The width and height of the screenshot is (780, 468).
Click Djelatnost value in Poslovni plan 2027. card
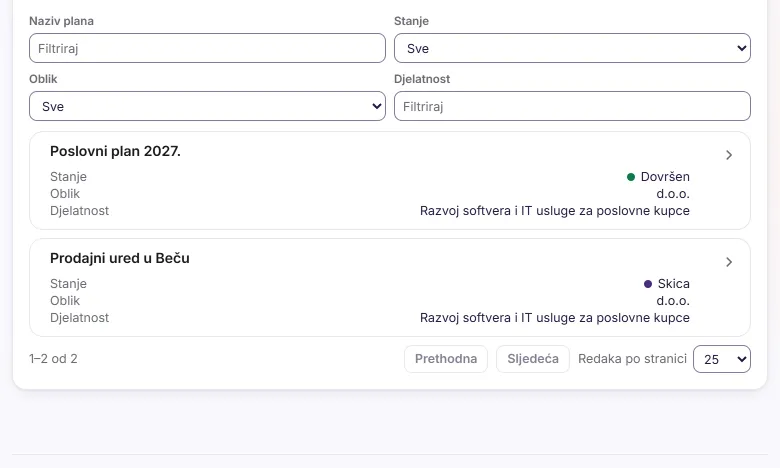555,211
